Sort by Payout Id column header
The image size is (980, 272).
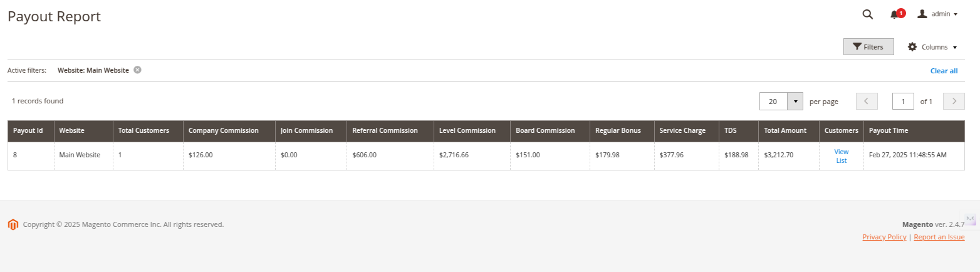point(28,131)
